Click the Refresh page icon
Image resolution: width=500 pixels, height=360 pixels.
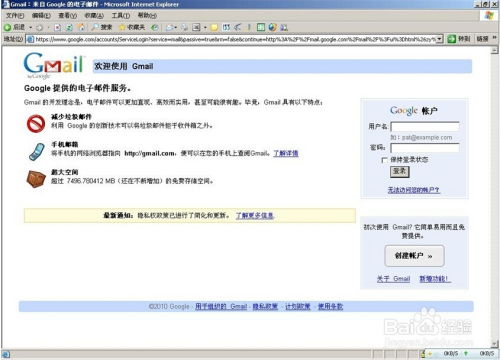tap(69, 28)
